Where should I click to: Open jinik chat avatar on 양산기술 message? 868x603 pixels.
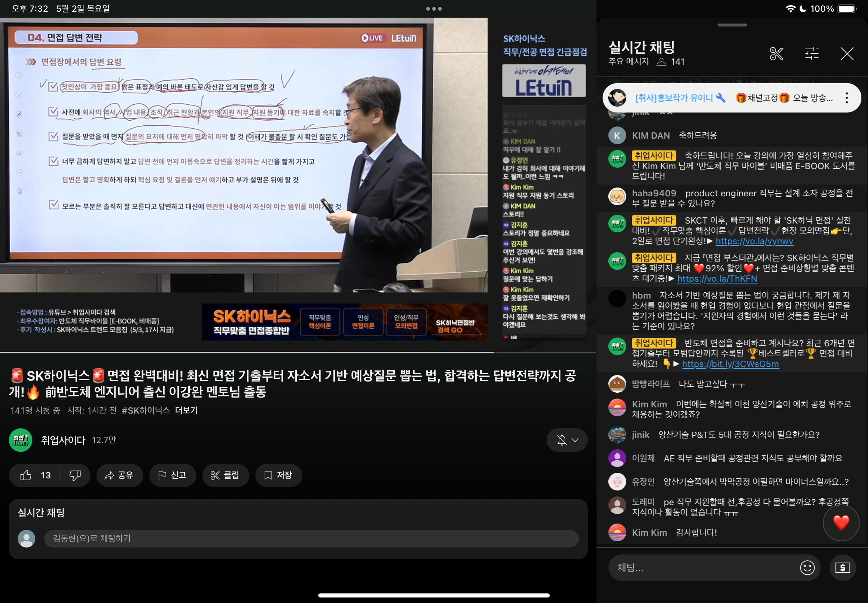point(617,435)
